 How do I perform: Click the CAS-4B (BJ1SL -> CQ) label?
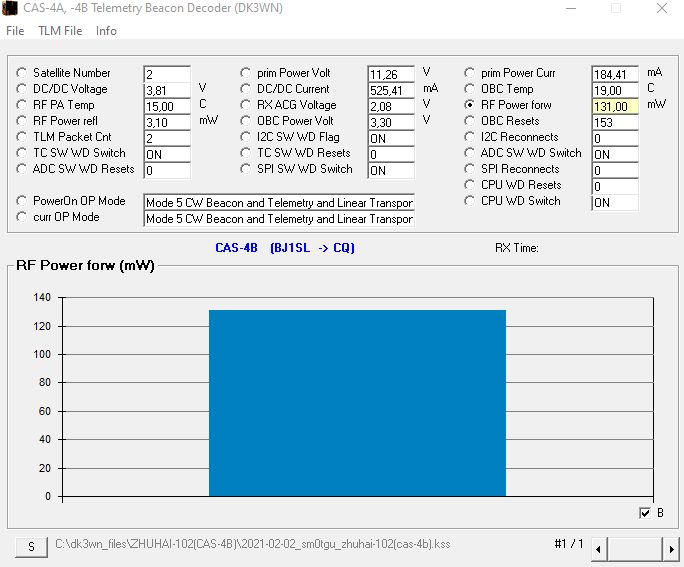pyautogui.click(x=285, y=248)
